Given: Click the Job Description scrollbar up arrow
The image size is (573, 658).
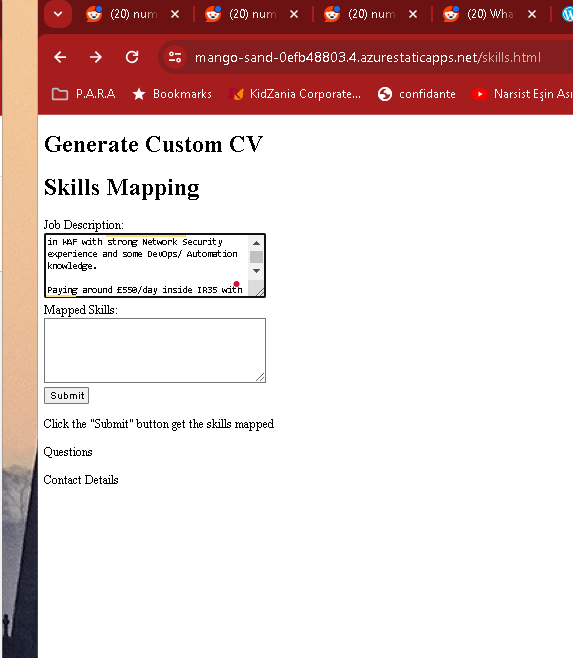Looking at the screenshot, I should pyautogui.click(x=256, y=243).
